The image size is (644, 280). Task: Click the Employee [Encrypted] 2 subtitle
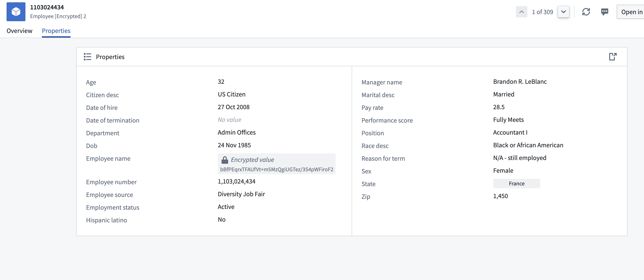58,16
